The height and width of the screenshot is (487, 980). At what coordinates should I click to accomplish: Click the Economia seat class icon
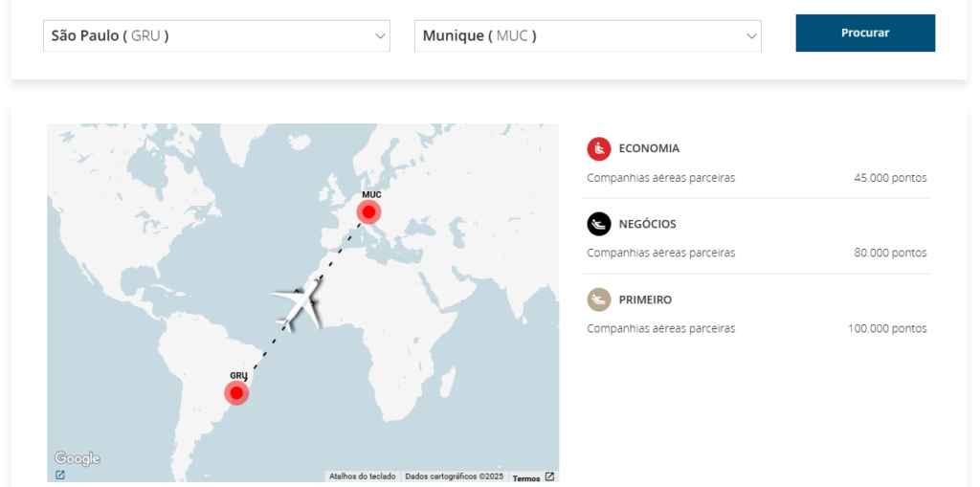(x=598, y=148)
